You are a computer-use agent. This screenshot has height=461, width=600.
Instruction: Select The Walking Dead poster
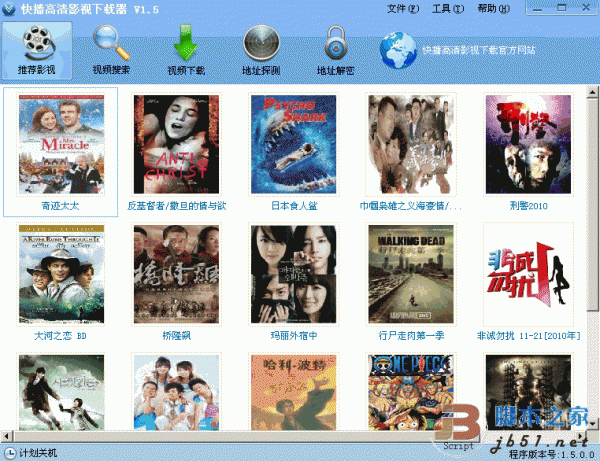click(x=411, y=274)
